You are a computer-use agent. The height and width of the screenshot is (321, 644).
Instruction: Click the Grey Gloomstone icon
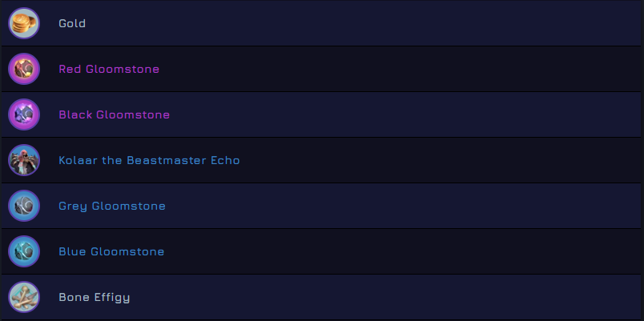coord(24,206)
